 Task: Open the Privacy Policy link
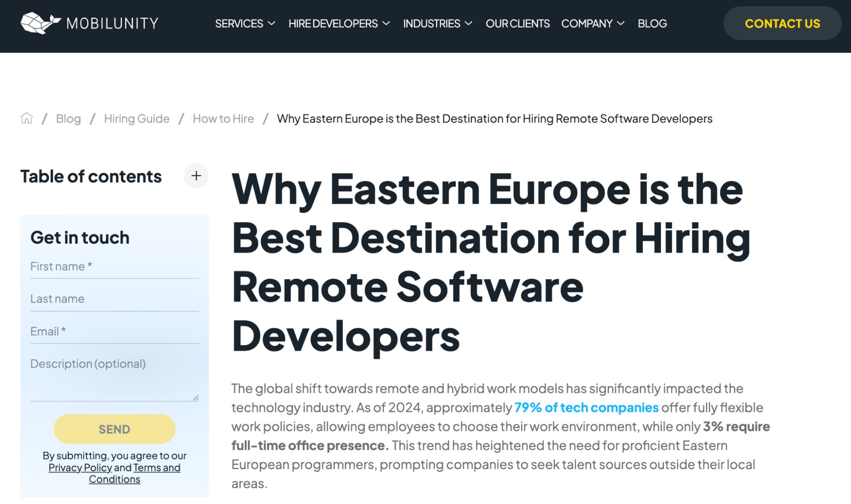pyautogui.click(x=80, y=467)
